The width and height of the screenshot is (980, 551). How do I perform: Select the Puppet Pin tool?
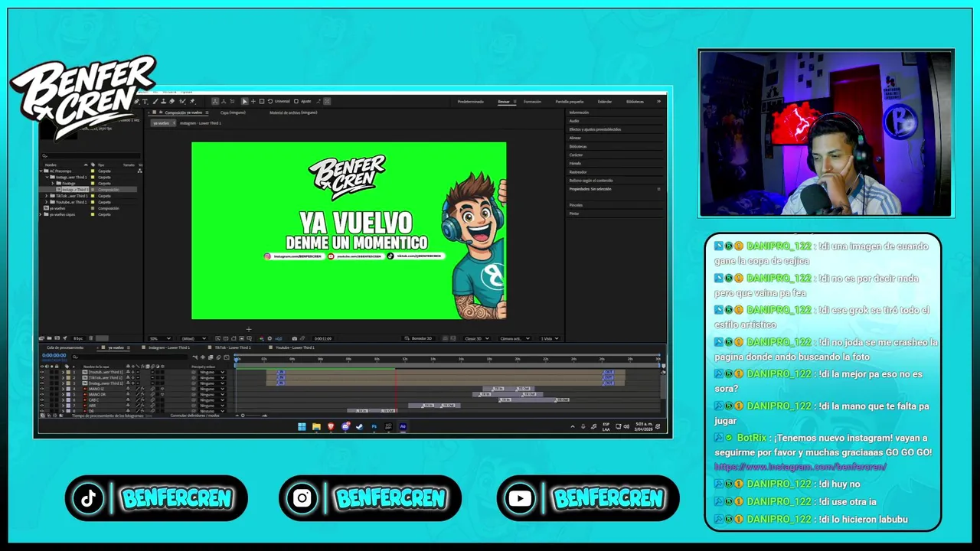[192, 101]
